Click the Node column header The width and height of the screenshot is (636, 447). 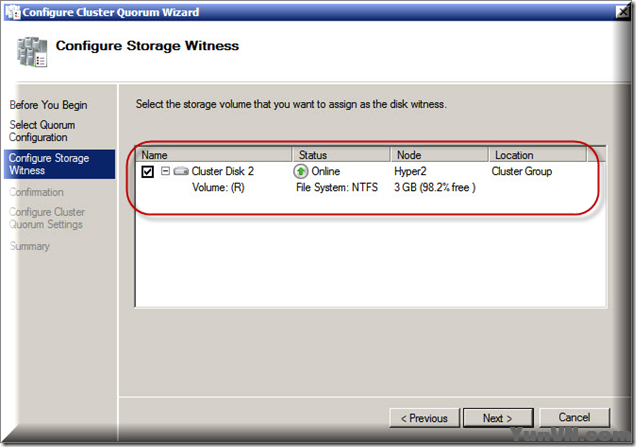tap(439, 155)
